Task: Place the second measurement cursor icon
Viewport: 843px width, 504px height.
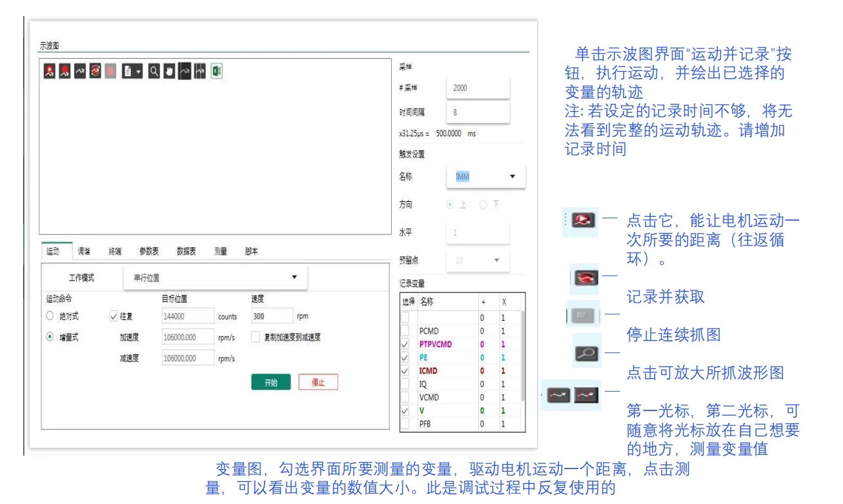Action: click(199, 71)
